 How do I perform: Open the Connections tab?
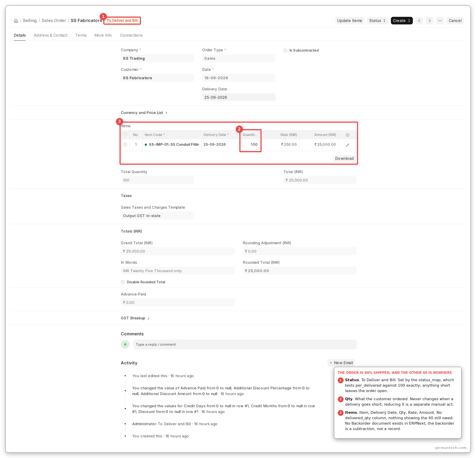[131, 35]
